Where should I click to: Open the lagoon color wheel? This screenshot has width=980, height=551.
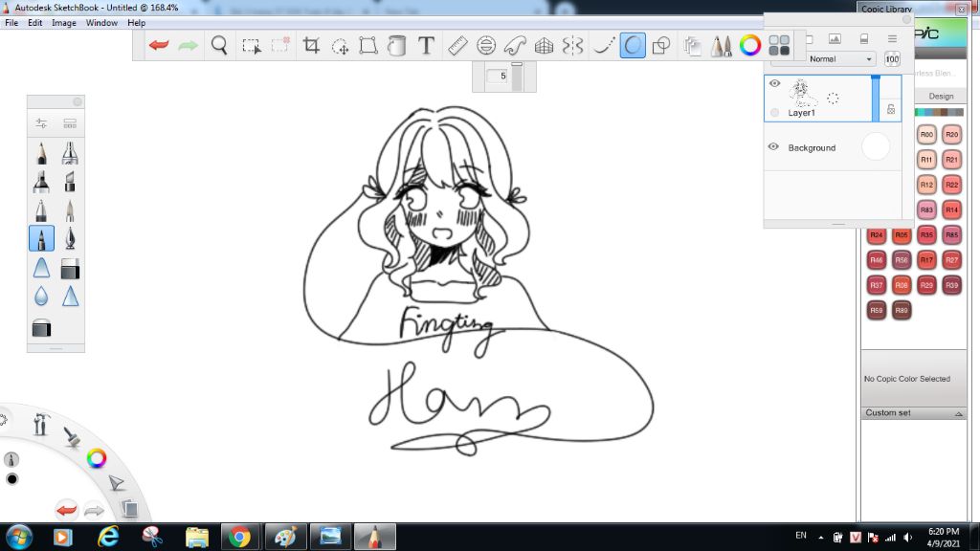coord(97,458)
